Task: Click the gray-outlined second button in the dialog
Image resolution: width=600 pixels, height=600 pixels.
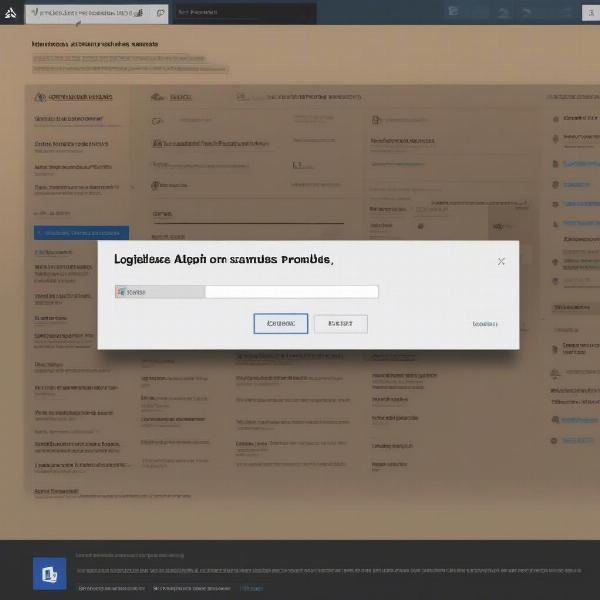Action: pyautogui.click(x=341, y=324)
